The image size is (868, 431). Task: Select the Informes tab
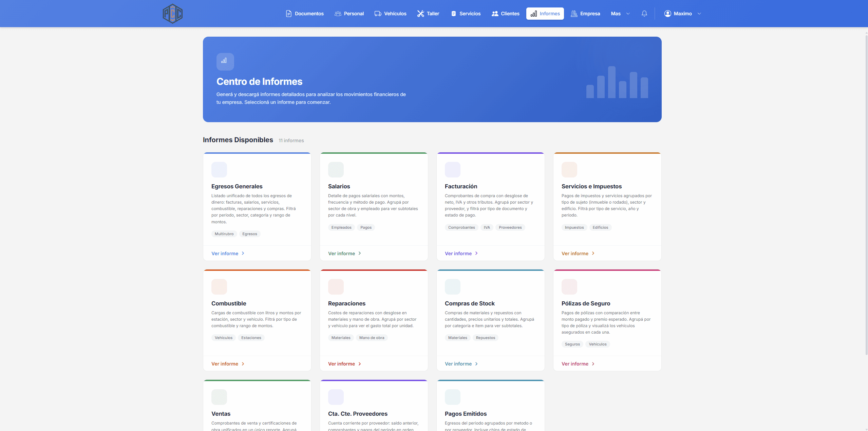point(545,14)
